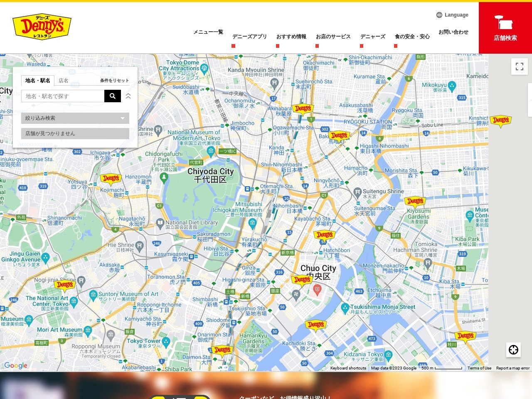Expand the おすすめ情報 menu
Viewport: 532px width, 399px height.
pyautogui.click(x=291, y=37)
